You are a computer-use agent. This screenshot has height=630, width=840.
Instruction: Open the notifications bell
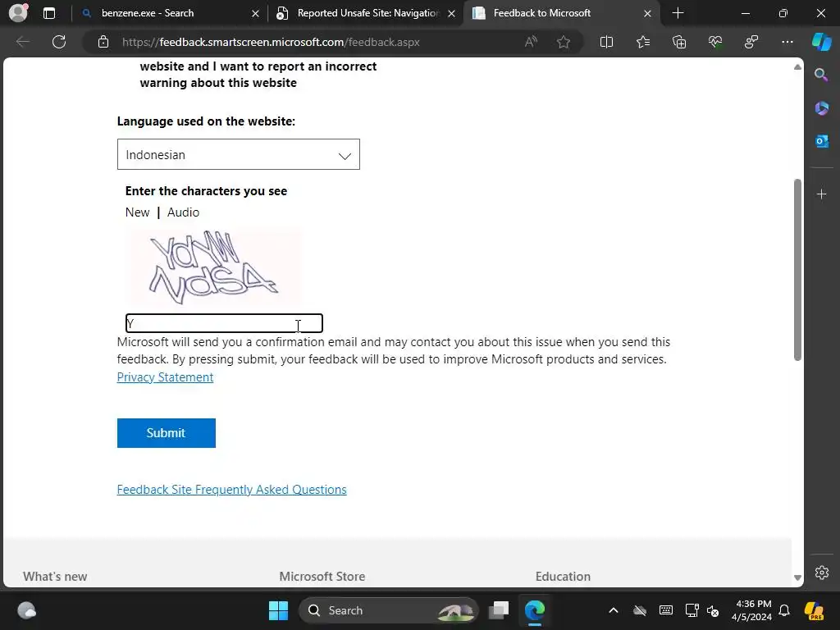[x=784, y=610]
